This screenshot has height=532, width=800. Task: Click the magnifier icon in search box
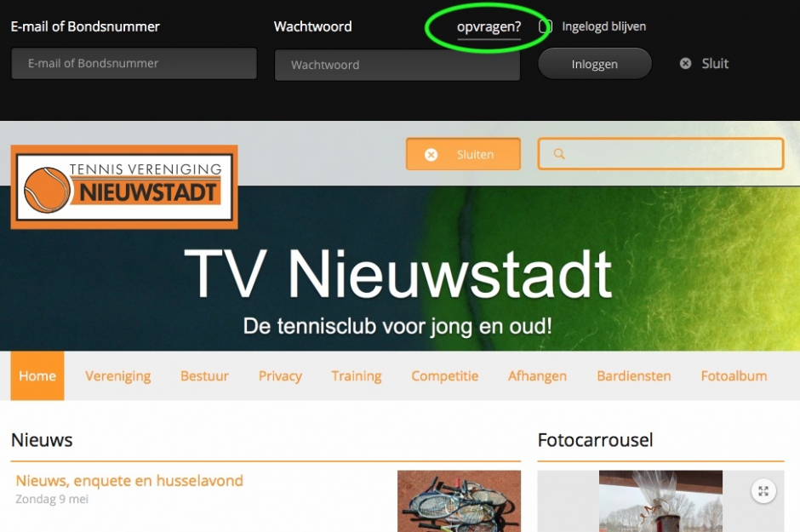pyautogui.click(x=559, y=154)
